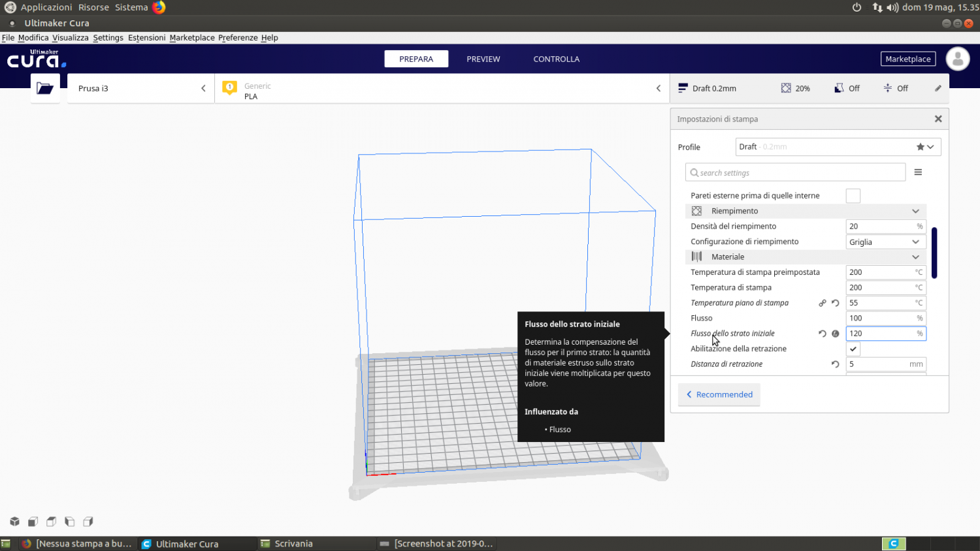Enable Pareti esterne prima di quelle interne checkbox
The width and height of the screenshot is (980, 551).
tap(853, 196)
